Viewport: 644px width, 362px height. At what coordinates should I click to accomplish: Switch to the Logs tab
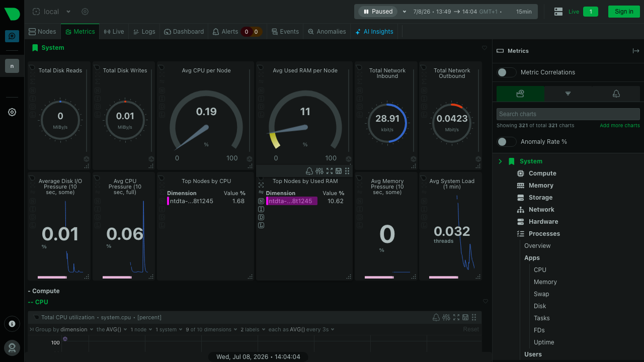(144, 31)
